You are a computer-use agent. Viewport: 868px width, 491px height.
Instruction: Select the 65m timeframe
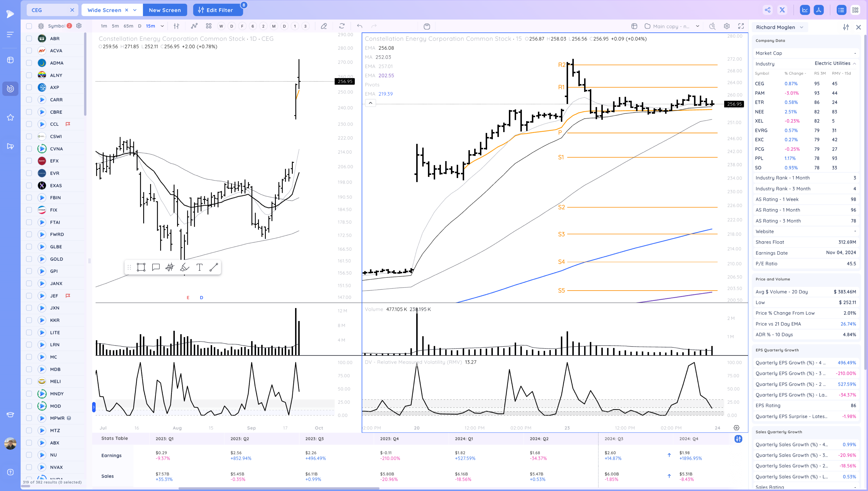128,26
